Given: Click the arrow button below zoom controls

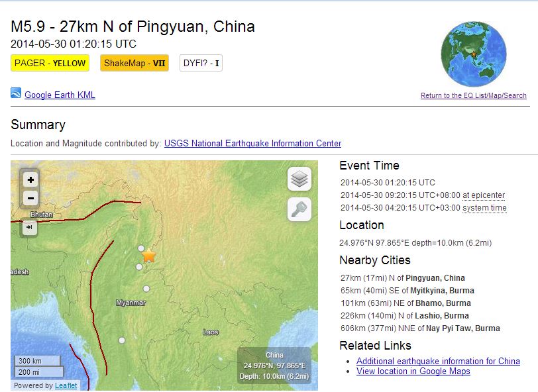Looking at the screenshot, I should 30,227.
